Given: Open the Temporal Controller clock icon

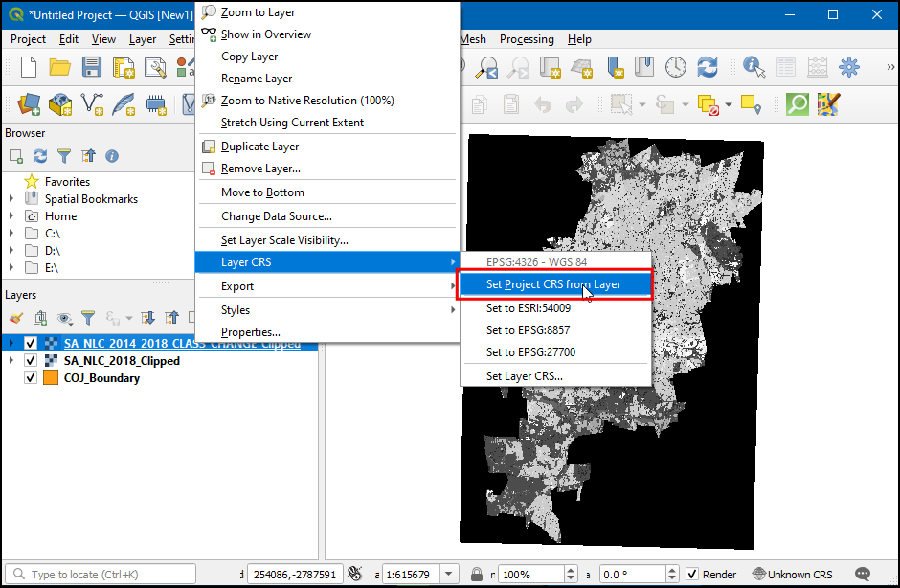Looking at the screenshot, I should 676,67.
